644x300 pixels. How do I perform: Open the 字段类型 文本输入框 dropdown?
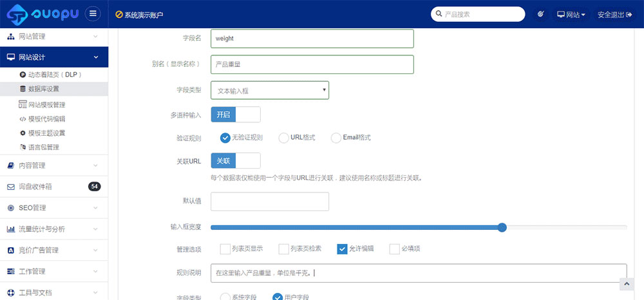[x=270, y=90]
